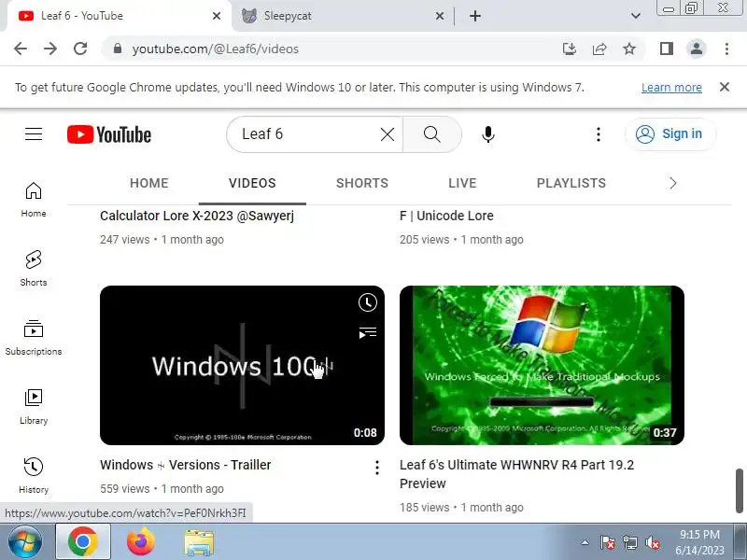Screen dimensions: 747x560
Task: Open the PLAYLISTS tab
Action: click(x=571, y=183)
